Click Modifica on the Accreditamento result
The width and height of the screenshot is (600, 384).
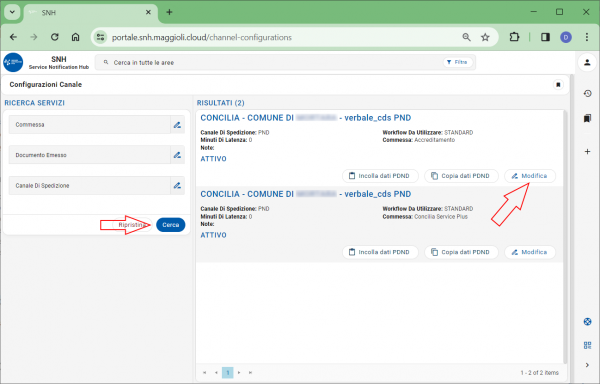point(530,176)
